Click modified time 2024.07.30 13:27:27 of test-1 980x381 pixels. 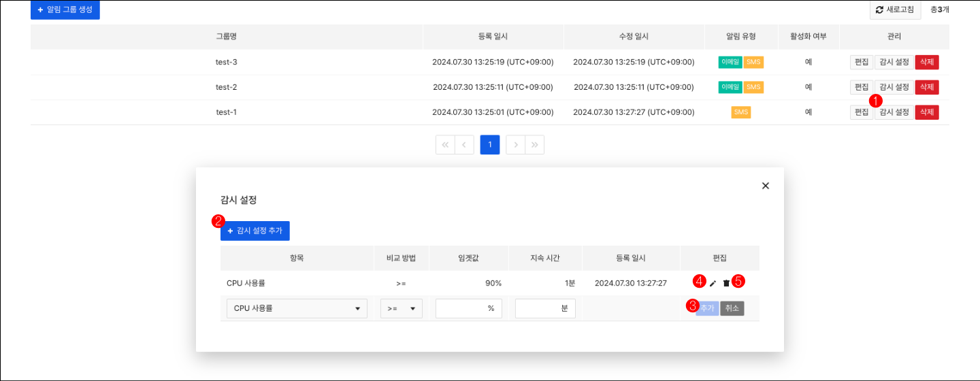pyautogui.click(x=634, y=112)
